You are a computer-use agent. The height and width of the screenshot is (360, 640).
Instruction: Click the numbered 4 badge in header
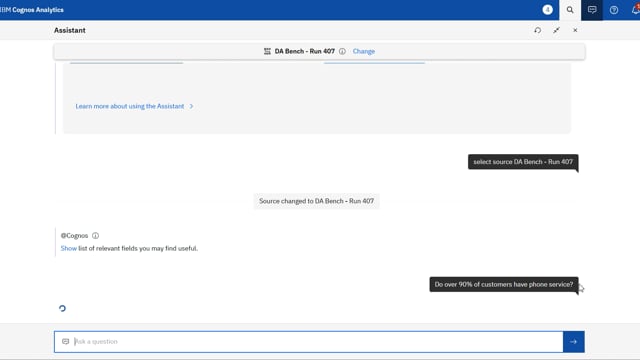[x=548, y=10]
